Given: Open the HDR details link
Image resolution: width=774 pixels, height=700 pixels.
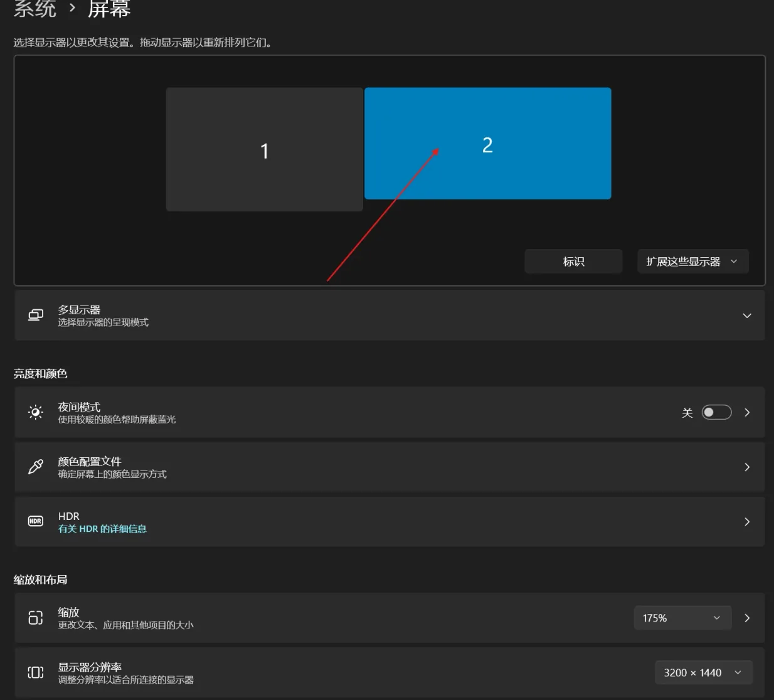Looking at the screenshot, I should (x=102, y=529).
